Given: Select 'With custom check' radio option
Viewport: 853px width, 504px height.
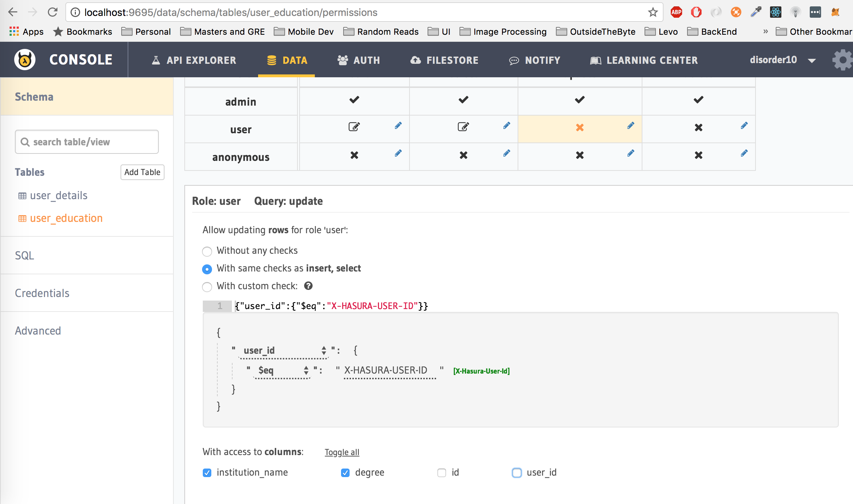Looking at the screenshot, I should [207, 287].
